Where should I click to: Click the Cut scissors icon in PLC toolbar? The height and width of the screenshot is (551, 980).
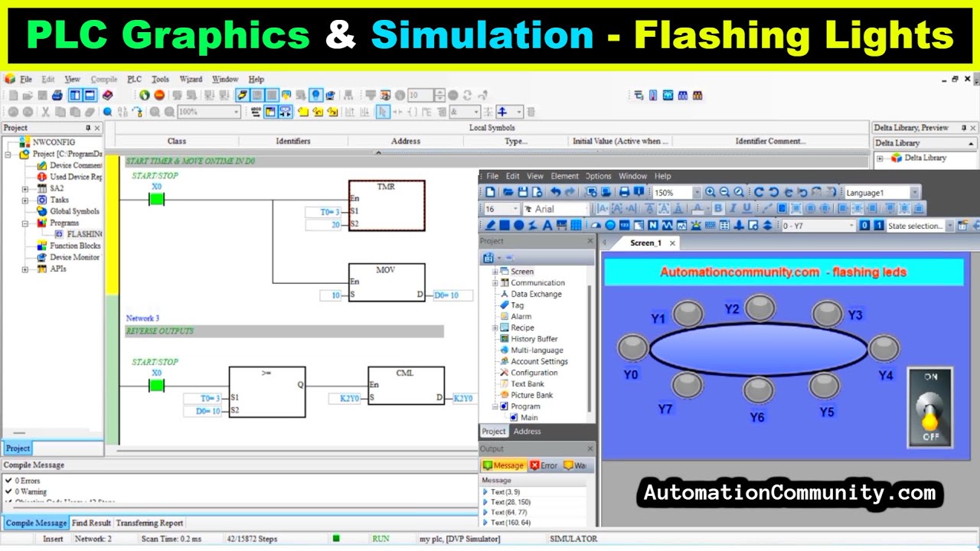pos(45,112)
